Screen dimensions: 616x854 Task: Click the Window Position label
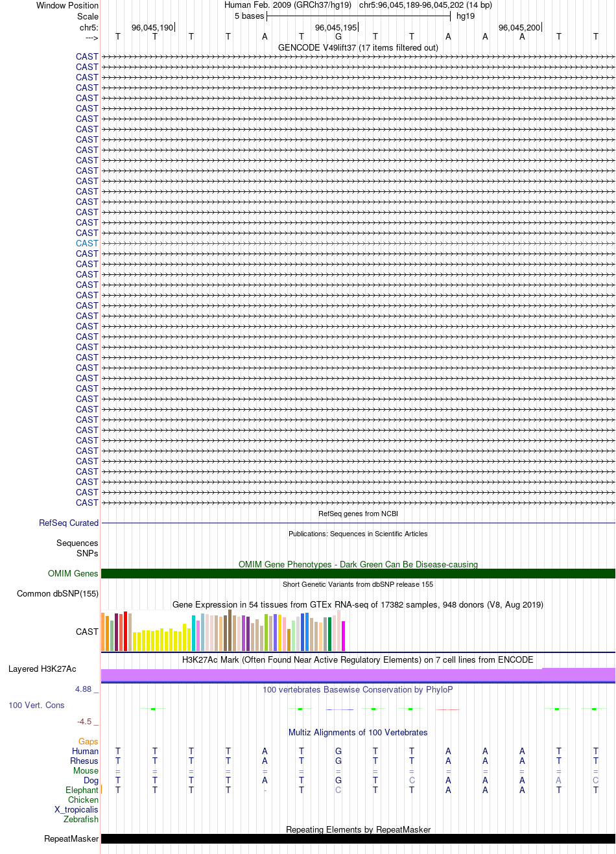[67, 5]
